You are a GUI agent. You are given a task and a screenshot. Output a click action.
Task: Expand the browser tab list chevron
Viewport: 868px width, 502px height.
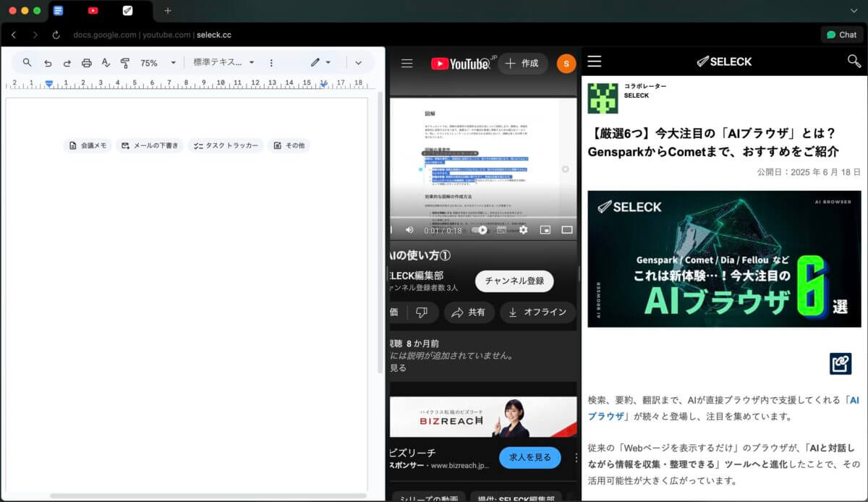click(854, 11)
